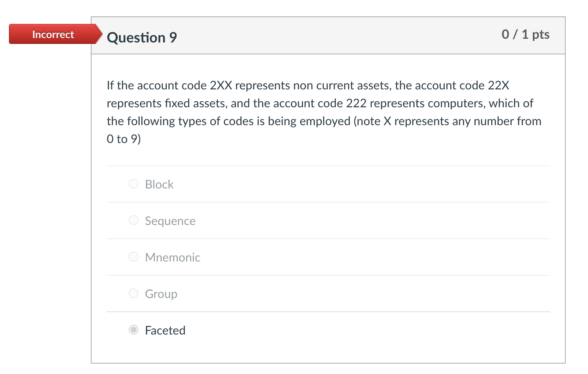Click the question text paragraph
588x374 pixels.
point(324,112)
